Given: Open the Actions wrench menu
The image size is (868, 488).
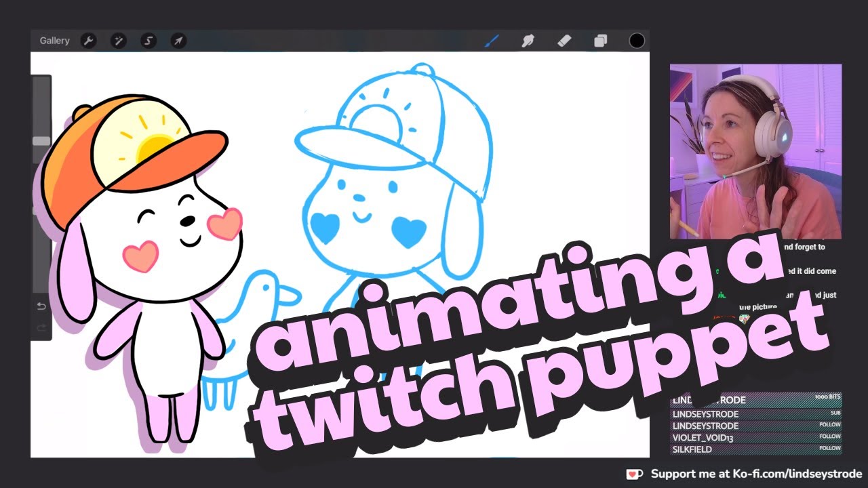Looking at the screenshot, I should click(x=88, y=41).
